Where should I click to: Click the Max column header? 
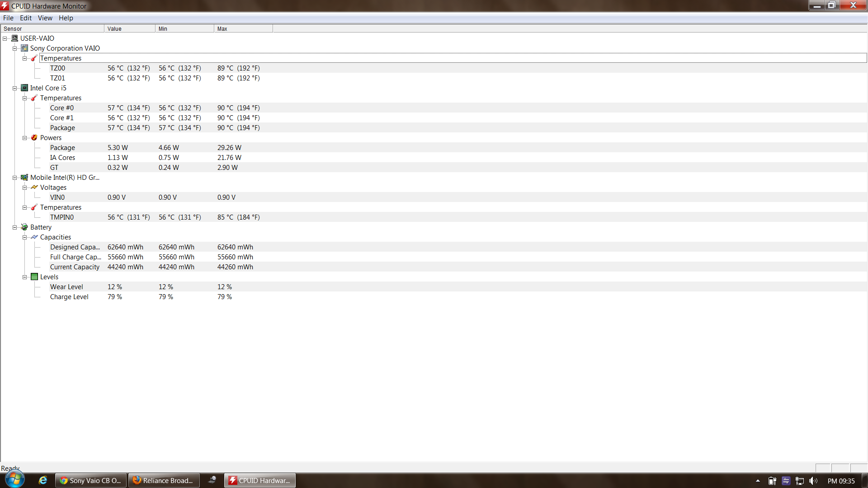(243, 28)
